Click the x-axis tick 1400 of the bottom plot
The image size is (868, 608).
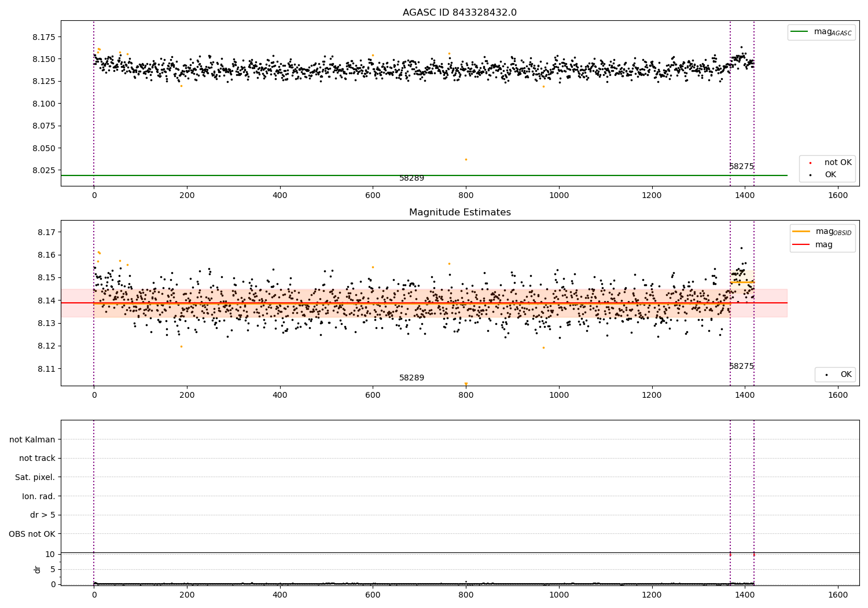pyautogui.click(x=745, y=594)
